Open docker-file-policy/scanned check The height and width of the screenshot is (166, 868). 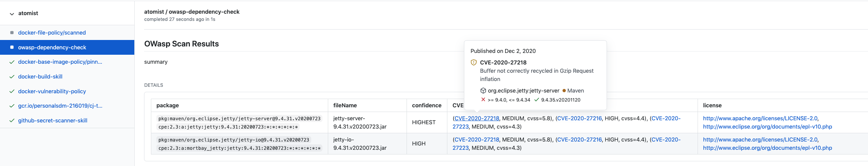tap(52, 33)
